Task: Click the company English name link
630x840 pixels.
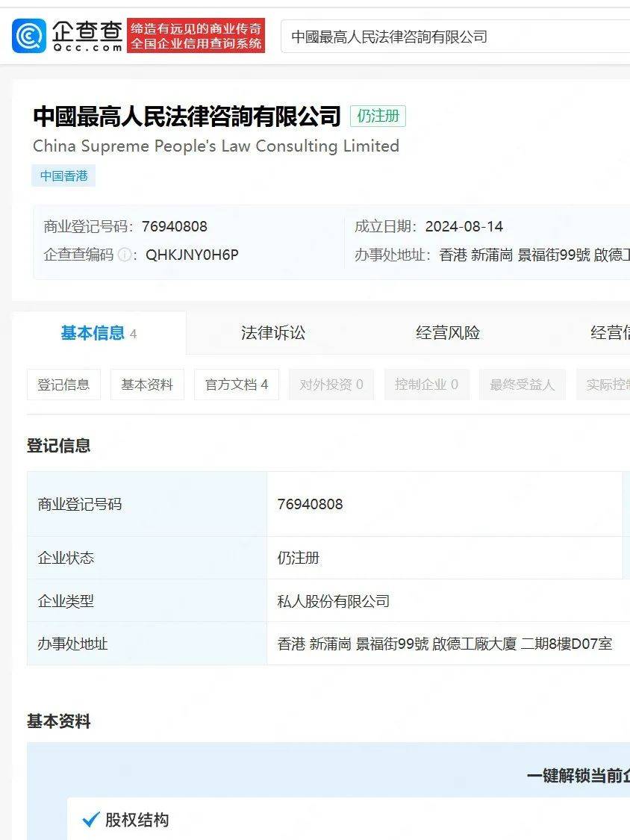Action: [213, 146]
